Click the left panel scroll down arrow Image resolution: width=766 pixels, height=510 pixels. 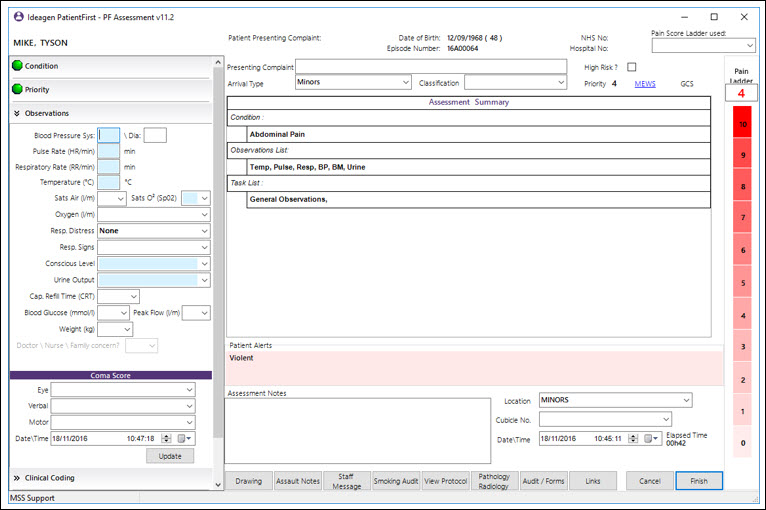218,485
